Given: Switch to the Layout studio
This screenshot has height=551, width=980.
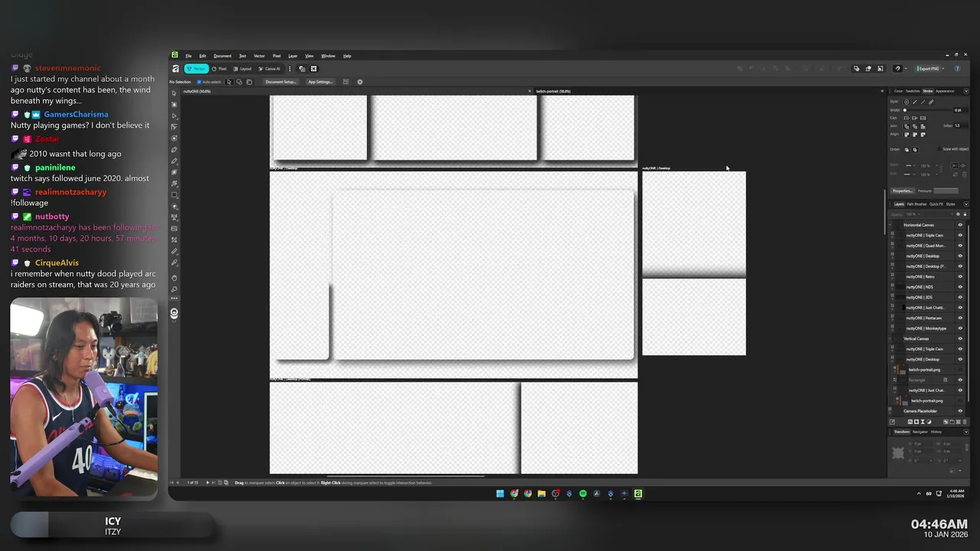Looking at the screenshot, I should coord(243,69).
